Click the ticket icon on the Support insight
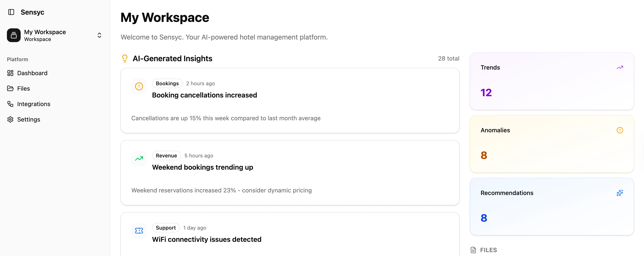This screenshot has width=644, height=256. (x=139, y=231)
